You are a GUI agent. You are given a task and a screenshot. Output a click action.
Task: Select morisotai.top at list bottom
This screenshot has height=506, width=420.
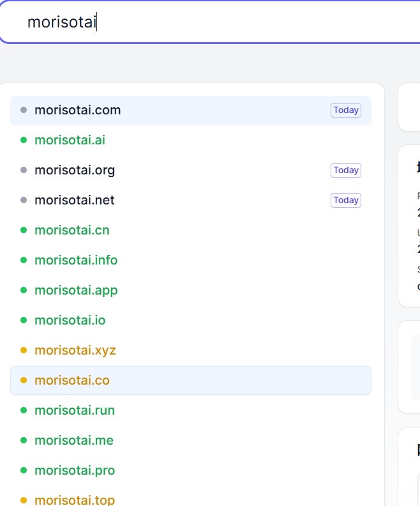coord(74,500)
